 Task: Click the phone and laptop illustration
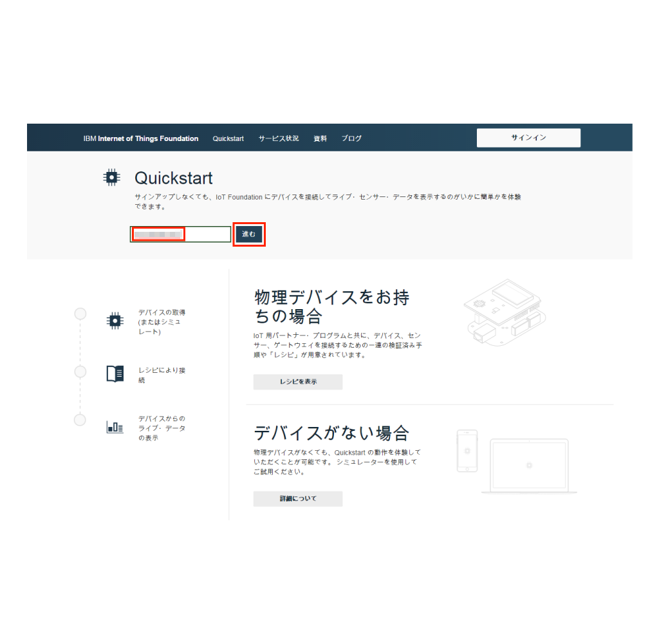pos(517,461)
